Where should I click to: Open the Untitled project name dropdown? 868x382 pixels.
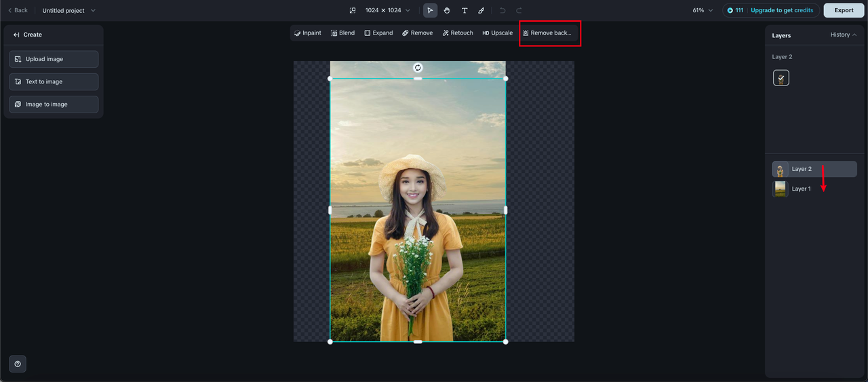68,10
